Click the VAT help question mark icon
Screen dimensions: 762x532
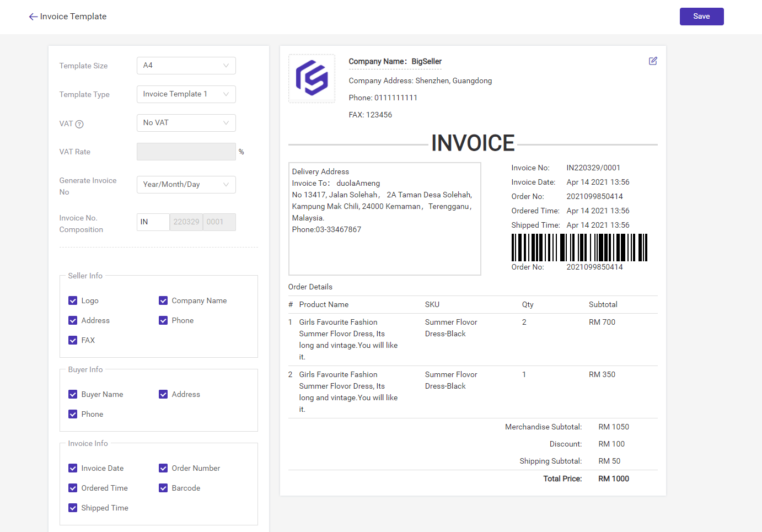tap(79, 124)
